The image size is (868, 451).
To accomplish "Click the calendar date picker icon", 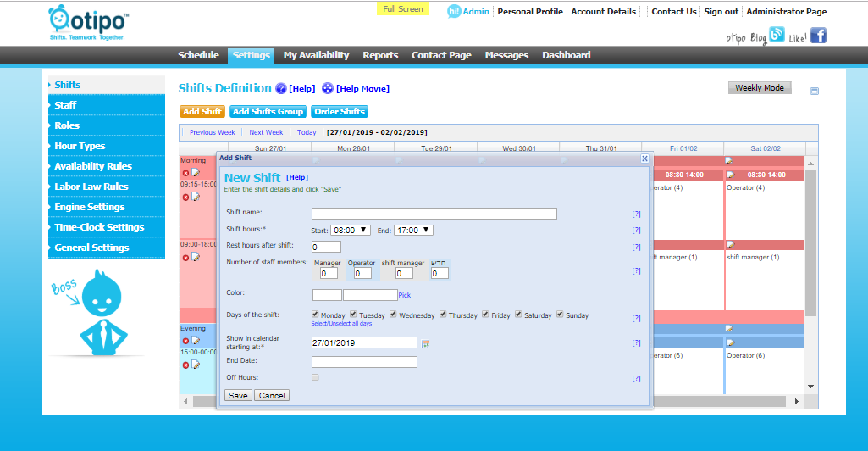I will click(x=426, y=343).
